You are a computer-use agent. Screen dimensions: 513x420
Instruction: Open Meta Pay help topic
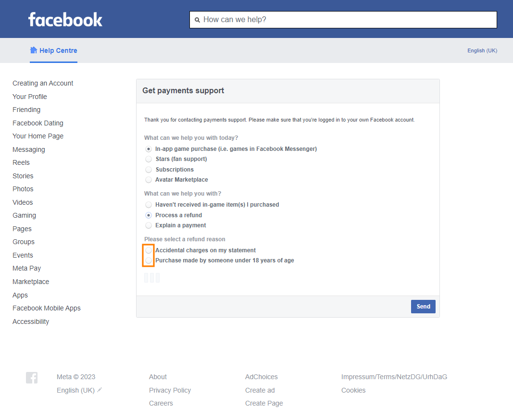(27, 268)
